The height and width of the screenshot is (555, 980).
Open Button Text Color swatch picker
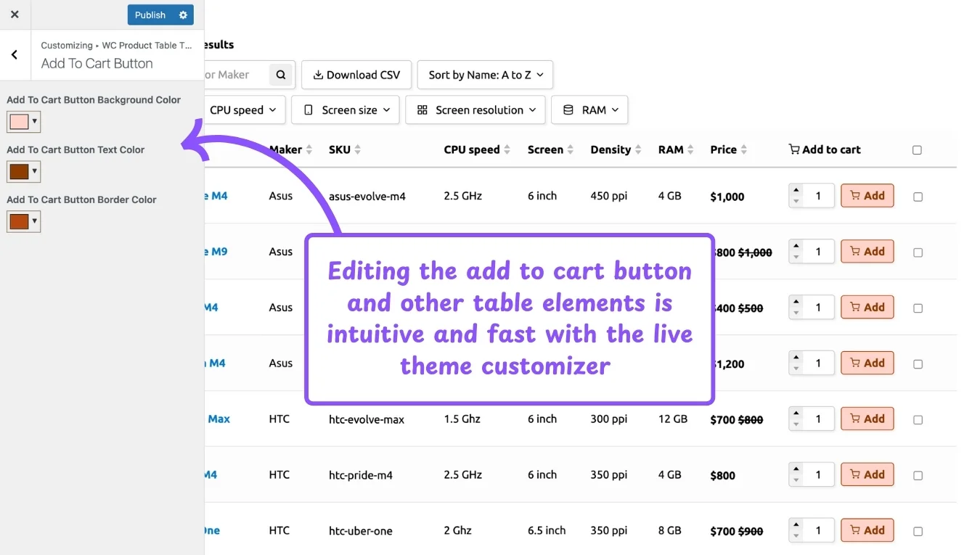coord(23,172)
